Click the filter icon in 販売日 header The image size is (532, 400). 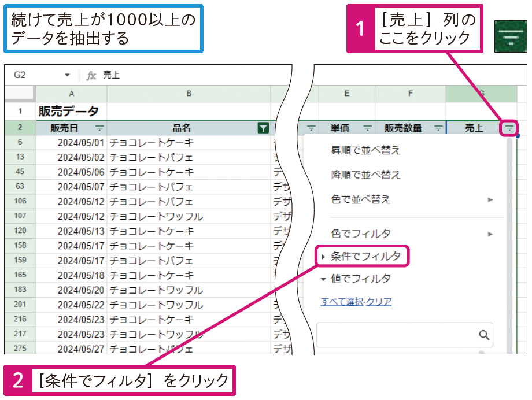pos(99,128)
